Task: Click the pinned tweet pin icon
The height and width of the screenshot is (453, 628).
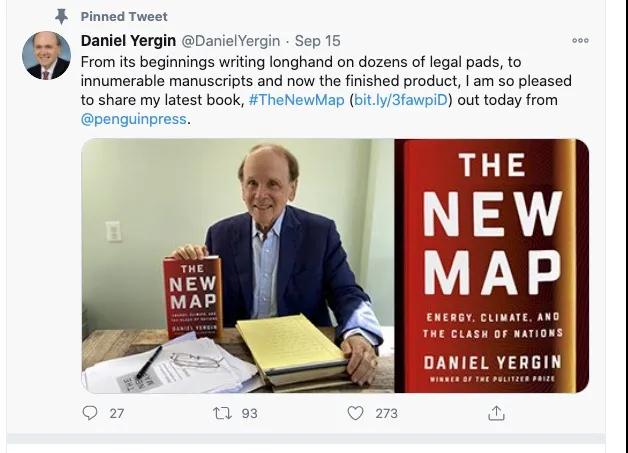Action: 61,16
